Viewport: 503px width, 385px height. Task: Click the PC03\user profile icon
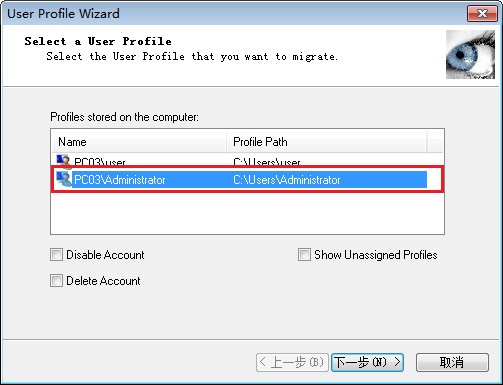click(63, 160)
